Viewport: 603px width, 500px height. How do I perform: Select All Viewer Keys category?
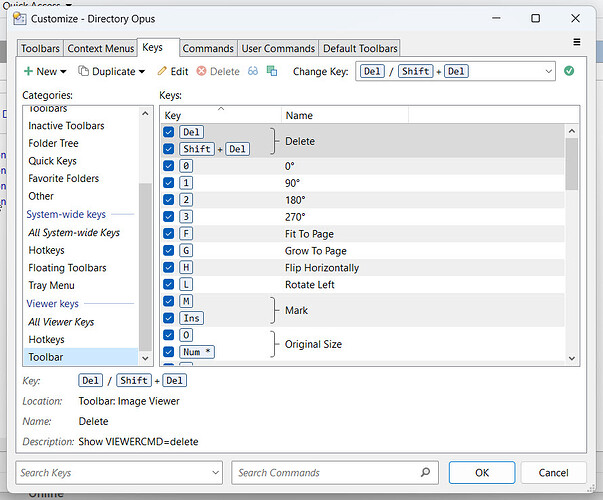(x=80, y=322)
